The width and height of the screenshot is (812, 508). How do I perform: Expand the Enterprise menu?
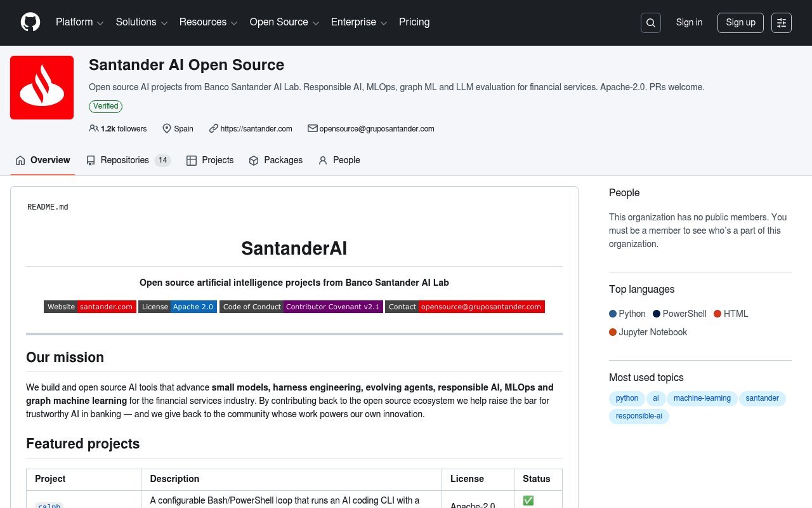(x=359, y=22)
